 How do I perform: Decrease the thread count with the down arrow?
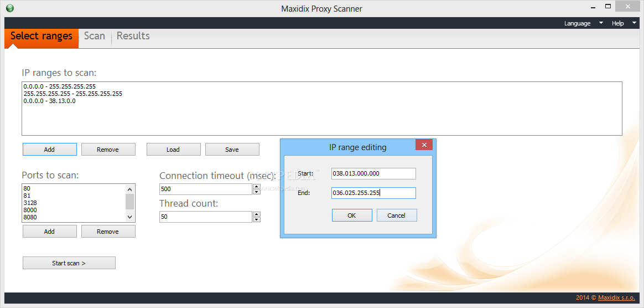pyautogui.click(x=257, y=219)
